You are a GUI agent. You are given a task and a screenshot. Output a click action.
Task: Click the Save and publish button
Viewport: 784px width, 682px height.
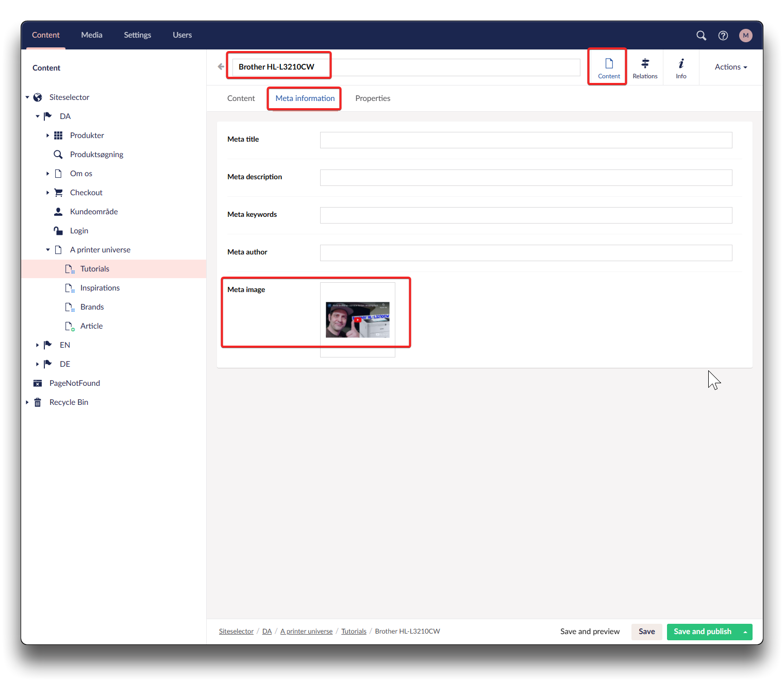pos(703,632)
